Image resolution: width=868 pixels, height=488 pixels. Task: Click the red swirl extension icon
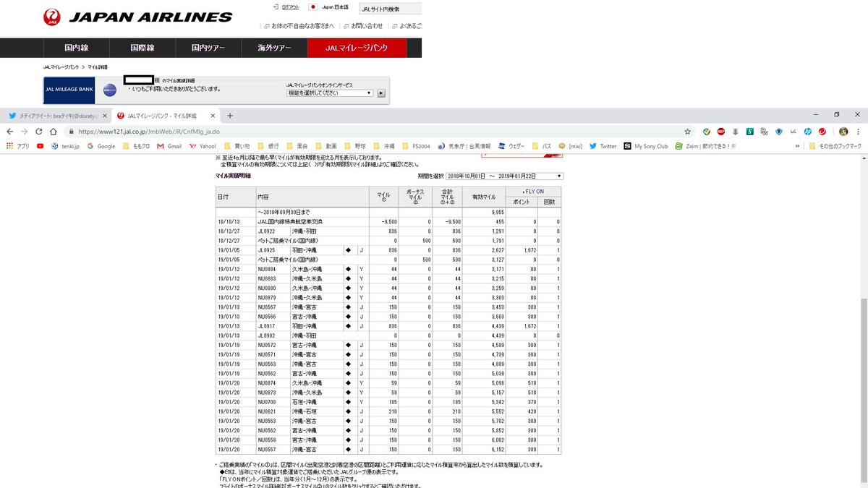(x=822, y=132)
